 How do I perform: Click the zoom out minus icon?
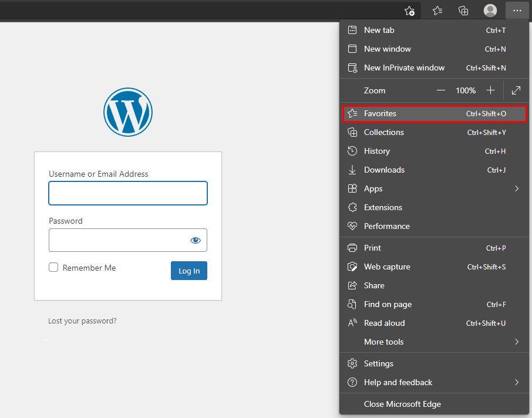pyautogui.click(x=441, y=90)
